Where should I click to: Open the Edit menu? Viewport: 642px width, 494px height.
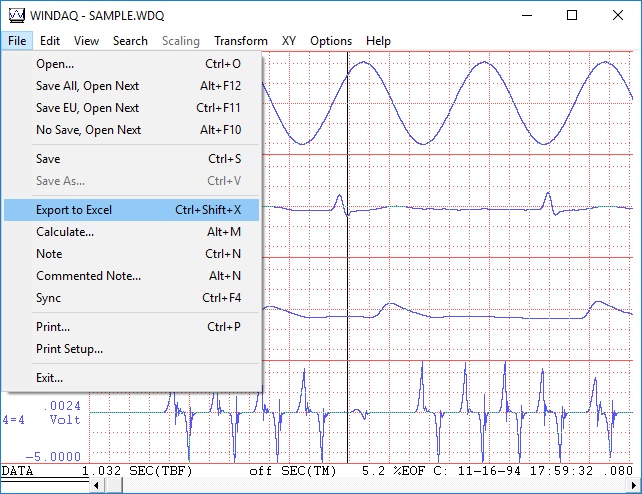tap(50, 41)
